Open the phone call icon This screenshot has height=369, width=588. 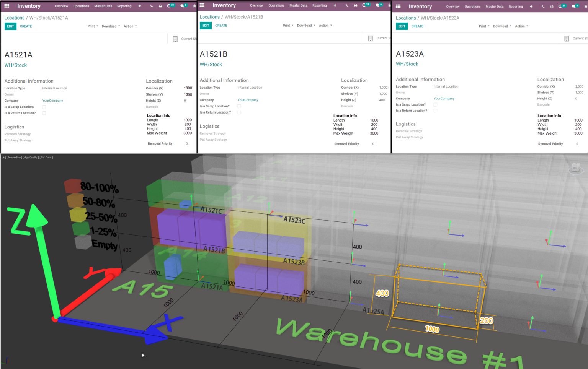point(152,6)
